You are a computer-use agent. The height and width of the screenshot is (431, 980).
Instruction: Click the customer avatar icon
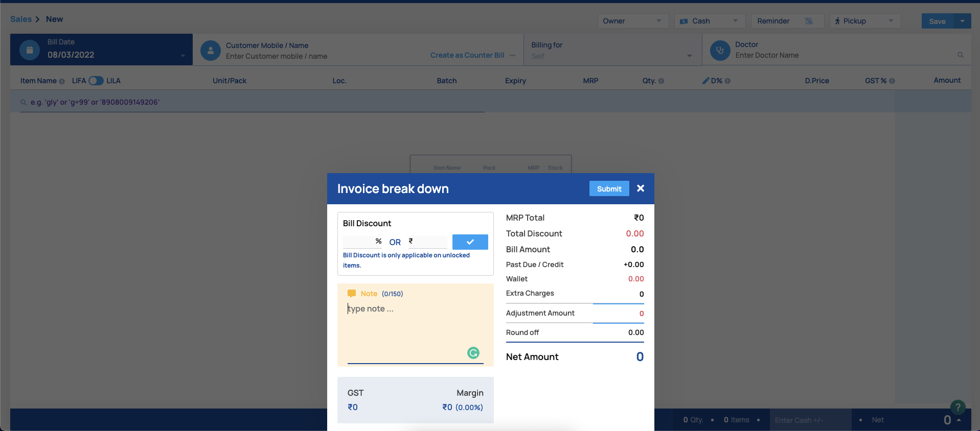click(x=211, y=51)
